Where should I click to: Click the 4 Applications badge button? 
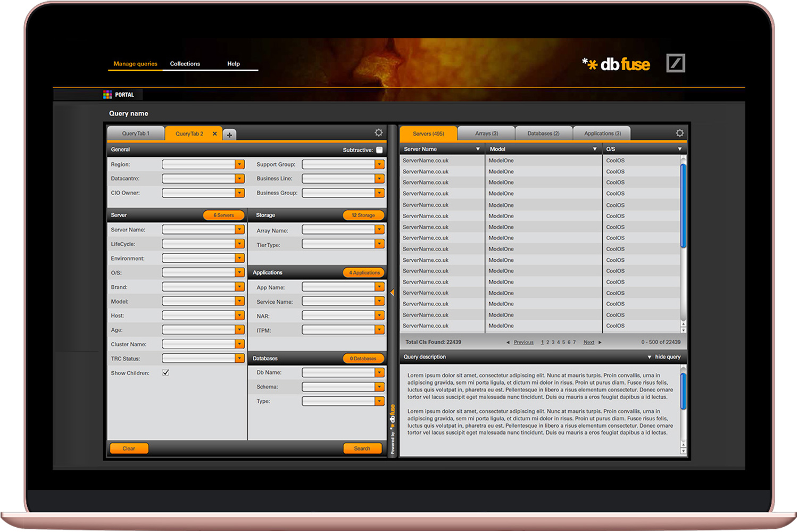[x=364, y=273]
